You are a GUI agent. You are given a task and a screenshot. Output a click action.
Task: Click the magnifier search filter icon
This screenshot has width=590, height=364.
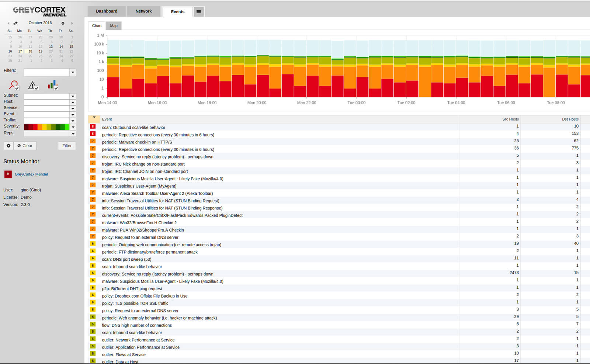(x=13, y=84)
